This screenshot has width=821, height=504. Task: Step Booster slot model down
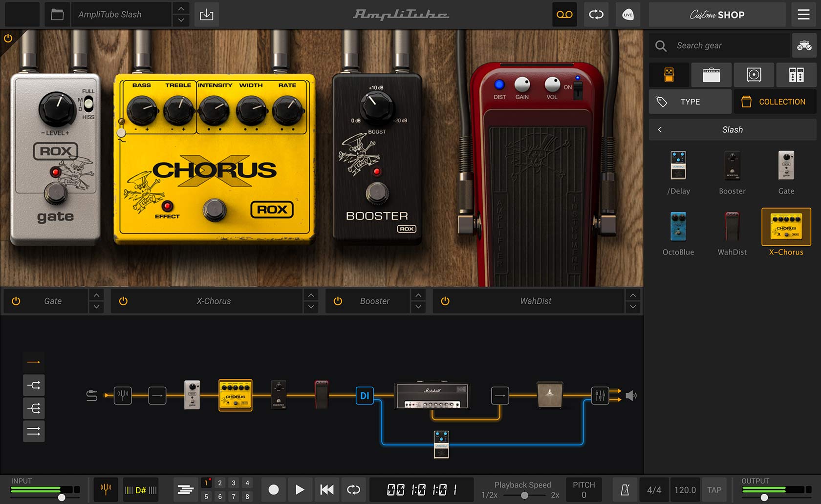pyautogui.click(x=418, y=307)
